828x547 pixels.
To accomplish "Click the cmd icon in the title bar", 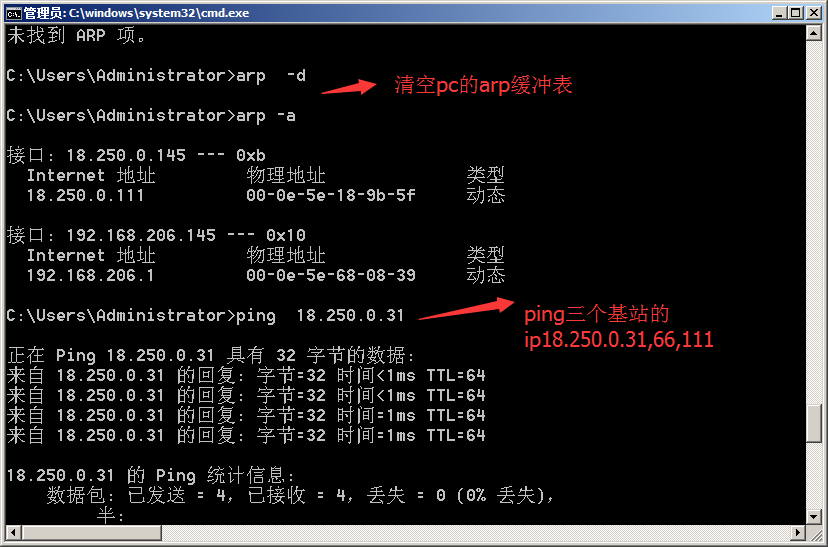I will tap(13, 12).
